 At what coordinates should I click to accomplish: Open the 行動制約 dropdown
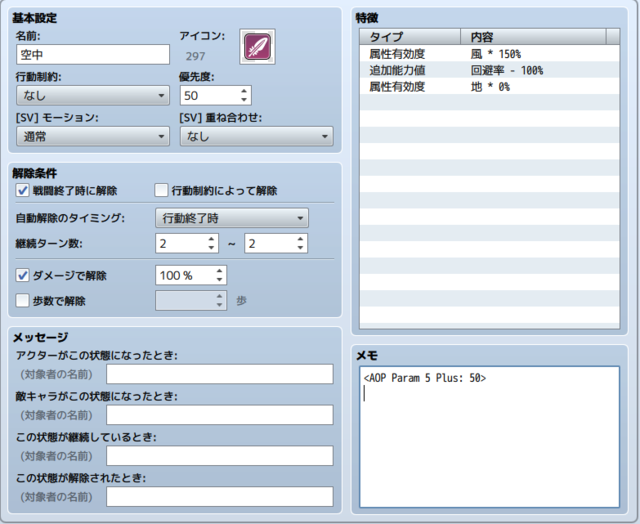click(93, 95)
